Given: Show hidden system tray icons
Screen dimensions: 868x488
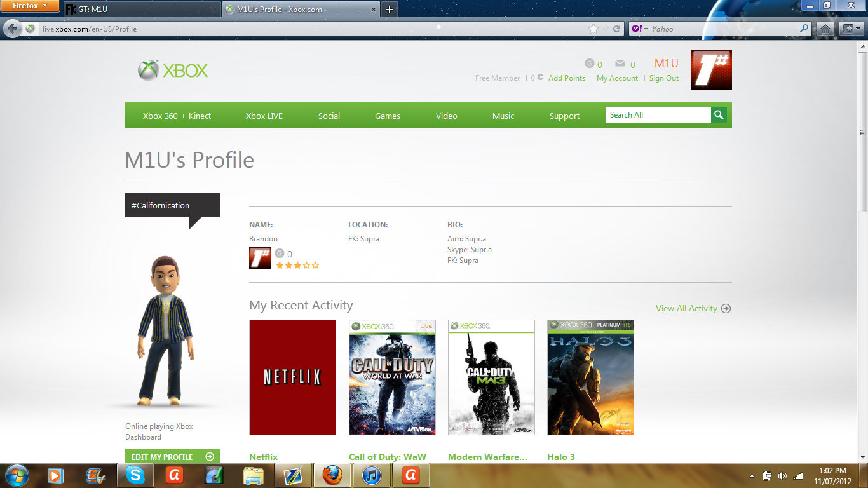Looking at the screenshot, I should (x=752, y=476).
